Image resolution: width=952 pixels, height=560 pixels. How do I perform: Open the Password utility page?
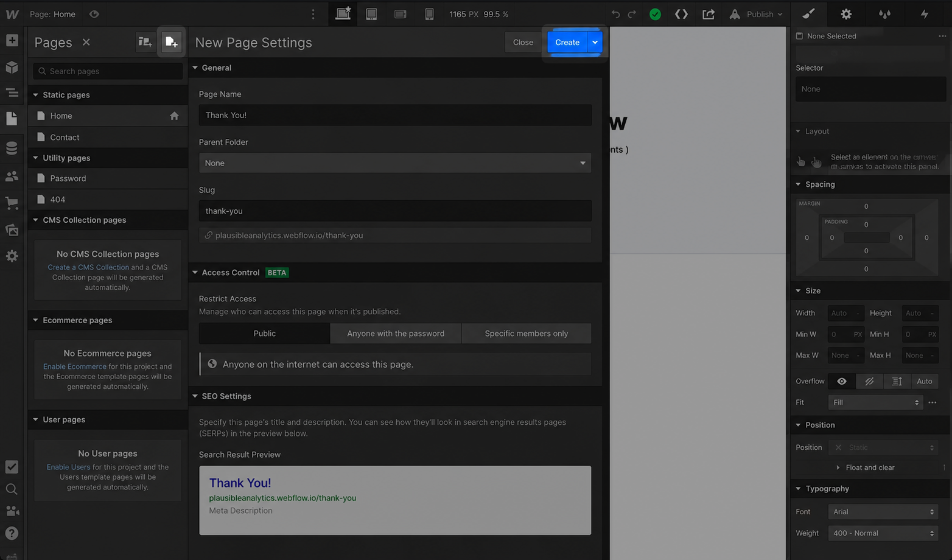pyautogui.click(x=108, y=178)
